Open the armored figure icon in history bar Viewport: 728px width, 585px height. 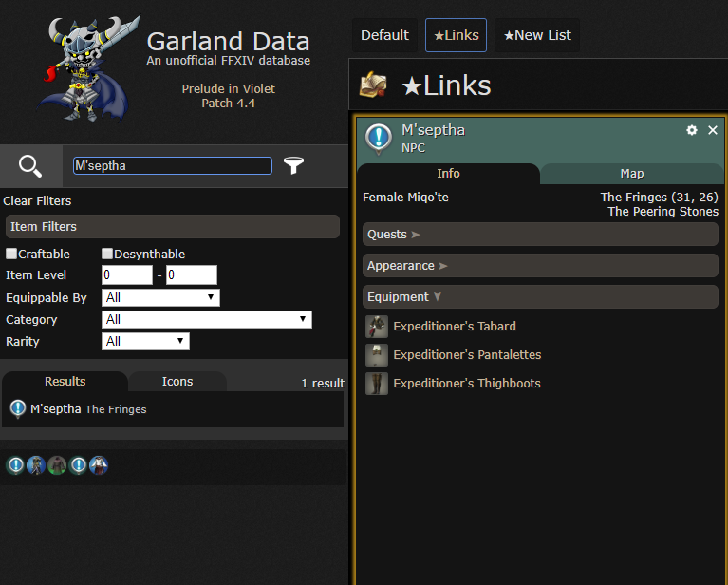36,465
